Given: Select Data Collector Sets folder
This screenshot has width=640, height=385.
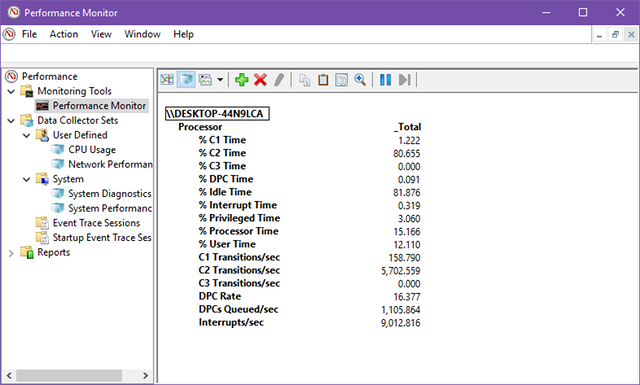Looking at the screenshot, I should 78,120.
